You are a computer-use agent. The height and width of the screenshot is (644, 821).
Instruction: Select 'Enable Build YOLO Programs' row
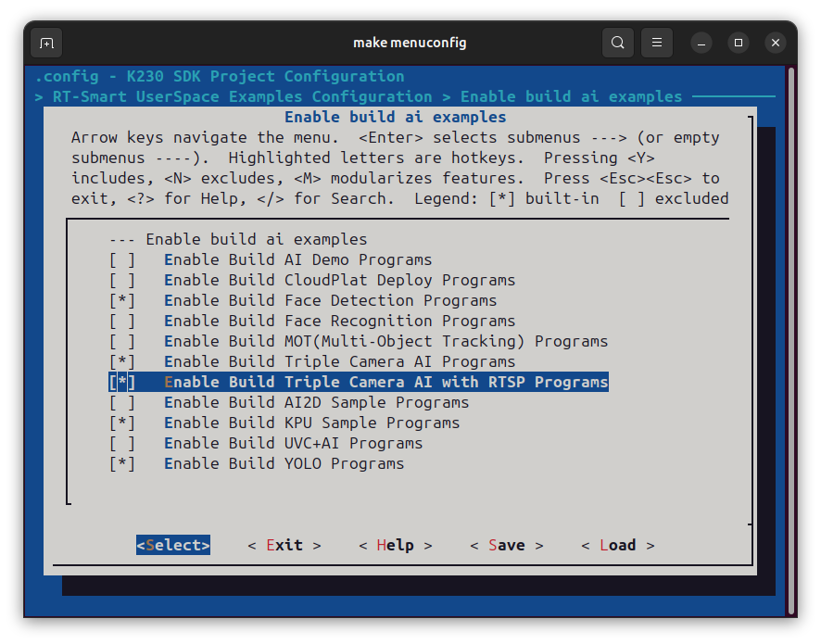(257, 464)
